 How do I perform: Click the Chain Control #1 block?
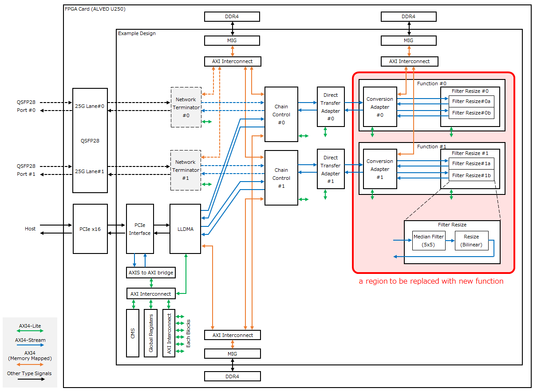coord(281,178)
